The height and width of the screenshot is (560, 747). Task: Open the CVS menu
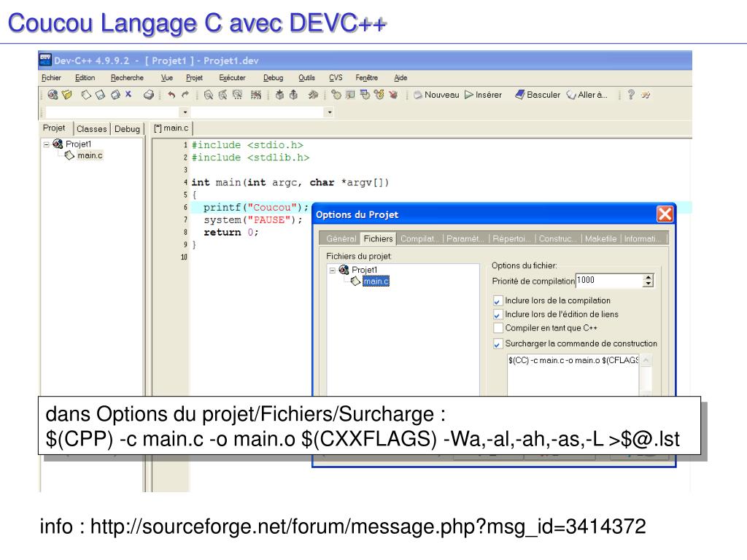[x=336, y=77]
